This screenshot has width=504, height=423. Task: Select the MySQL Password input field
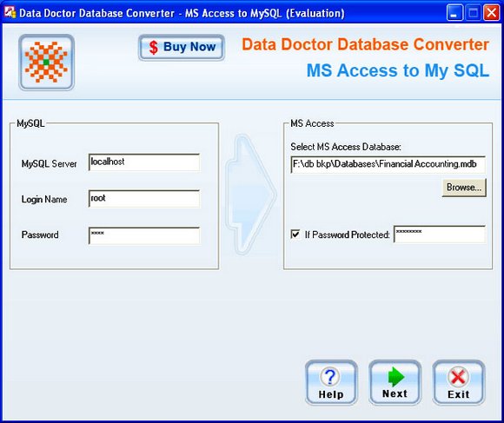(x=144, y=235)
